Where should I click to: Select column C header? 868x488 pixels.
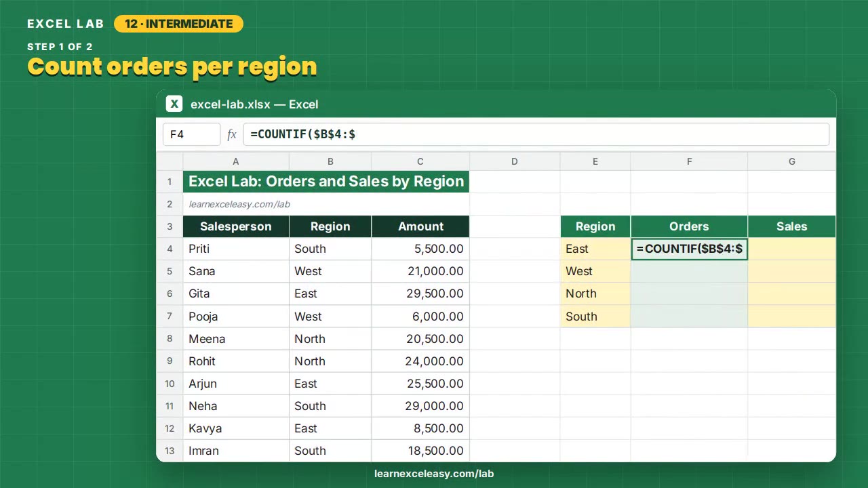[420, 161]
